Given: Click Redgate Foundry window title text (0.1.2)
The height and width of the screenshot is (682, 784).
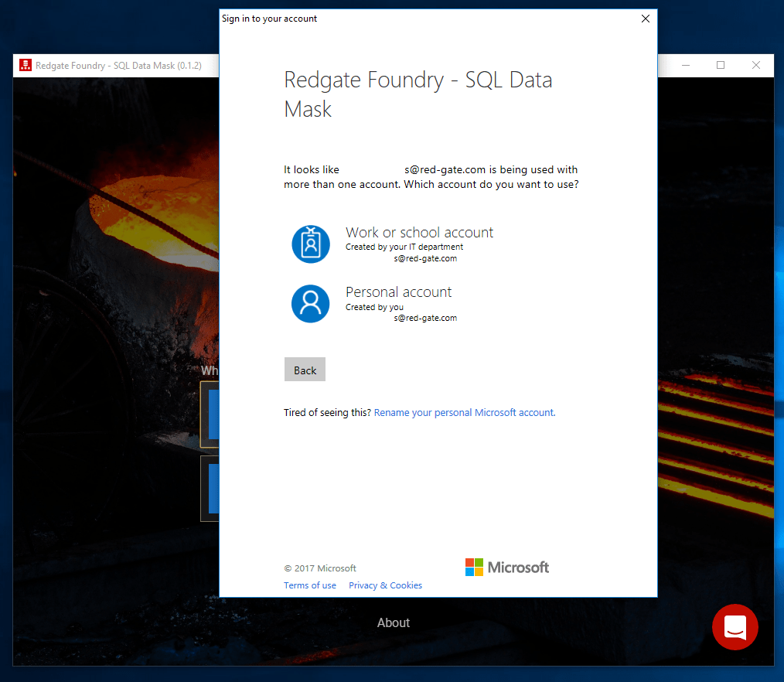Looking at the screenshot, I should tap(118, 66).
